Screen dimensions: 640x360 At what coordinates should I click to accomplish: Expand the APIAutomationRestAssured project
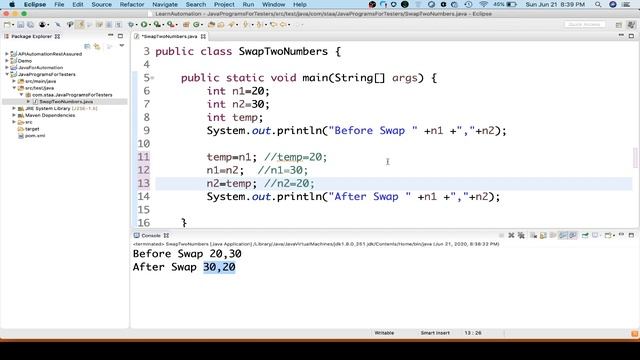[x=7, y=54]
